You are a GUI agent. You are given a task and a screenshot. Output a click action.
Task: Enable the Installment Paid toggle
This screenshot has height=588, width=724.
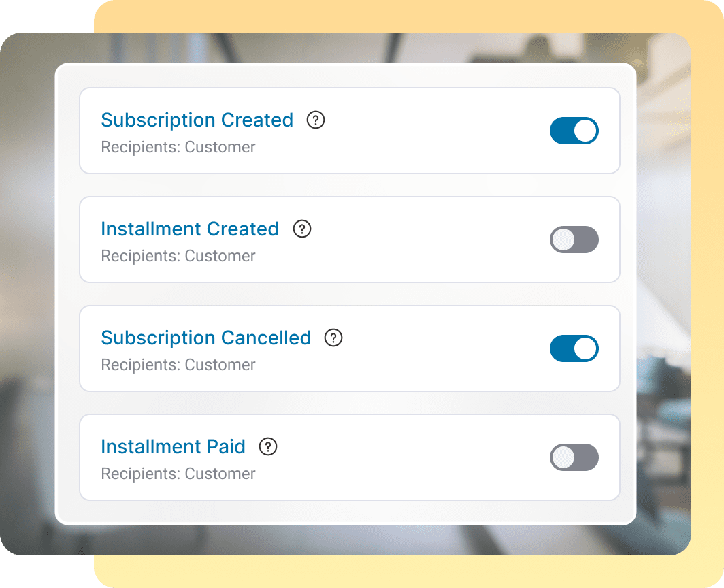click(x=574, y=457)
